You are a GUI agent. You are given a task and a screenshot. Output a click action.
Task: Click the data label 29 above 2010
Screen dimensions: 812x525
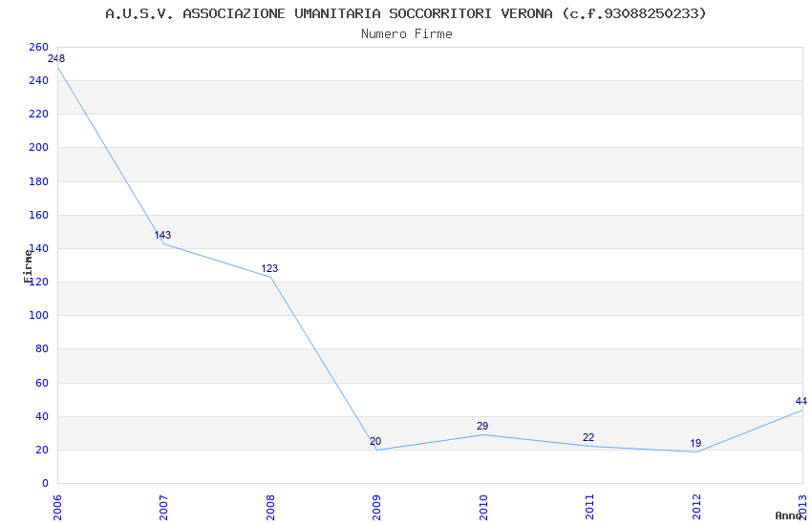pyautogui.click(x=482, y=426)
